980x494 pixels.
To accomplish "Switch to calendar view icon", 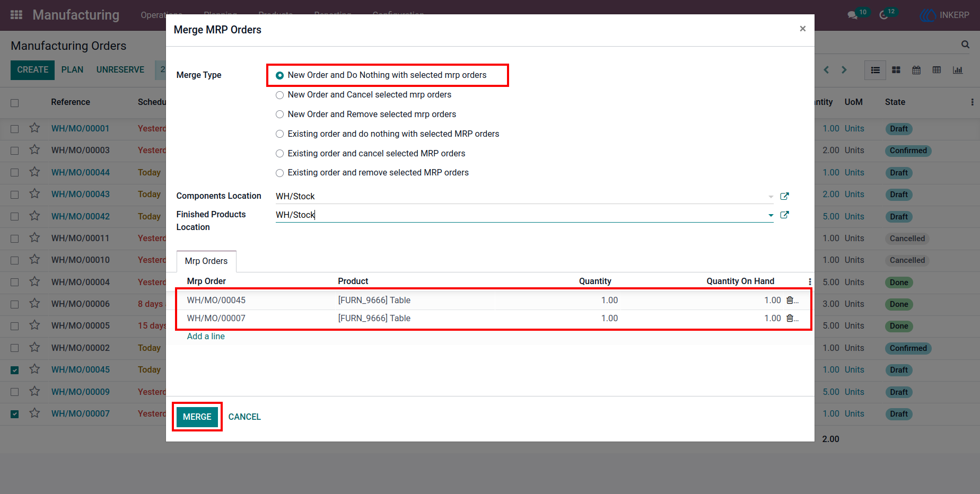I will tap(916, 70).
